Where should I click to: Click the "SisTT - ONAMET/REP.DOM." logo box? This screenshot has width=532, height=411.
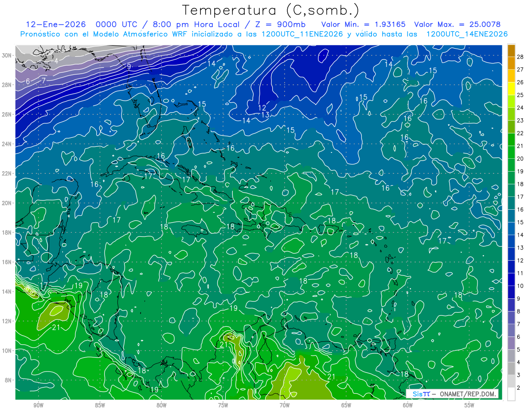click(x=452, y=394)
